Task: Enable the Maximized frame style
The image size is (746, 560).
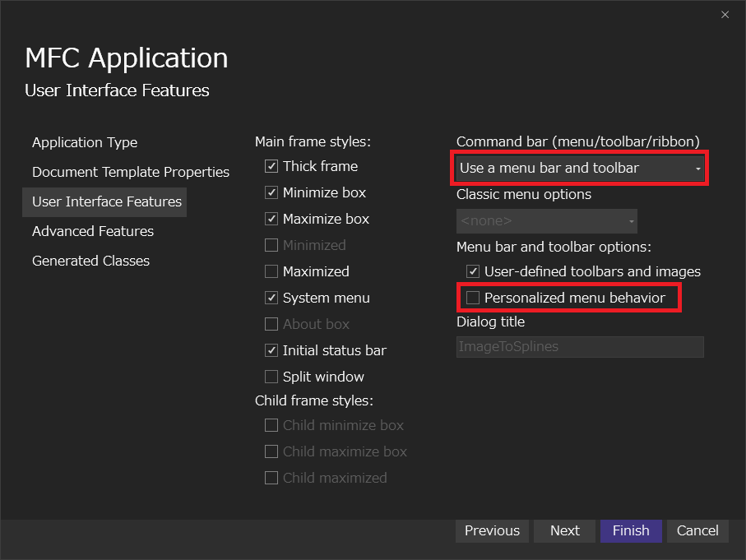Action: coord(271,271)
